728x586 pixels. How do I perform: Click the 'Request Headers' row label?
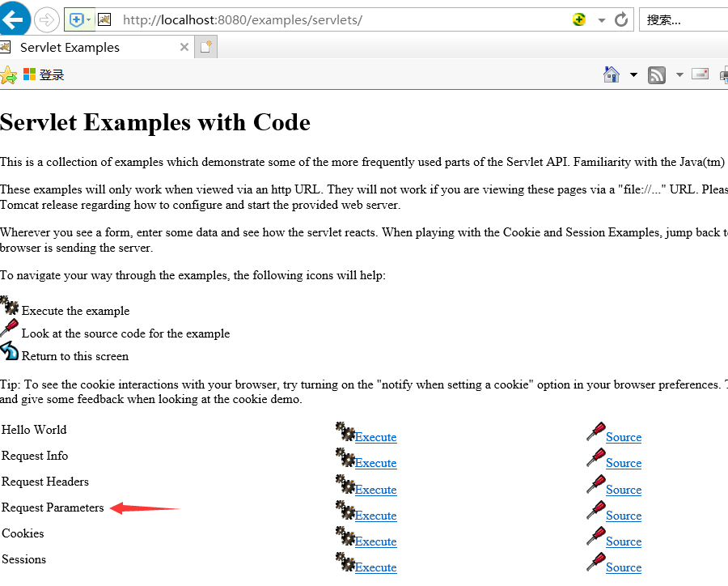click(x=45, y=482)
